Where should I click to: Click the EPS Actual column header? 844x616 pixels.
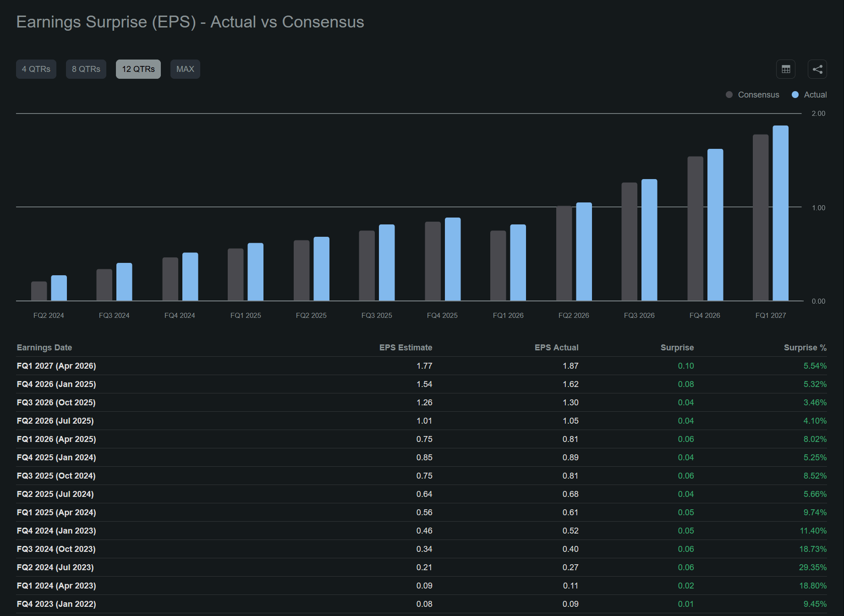556,348
